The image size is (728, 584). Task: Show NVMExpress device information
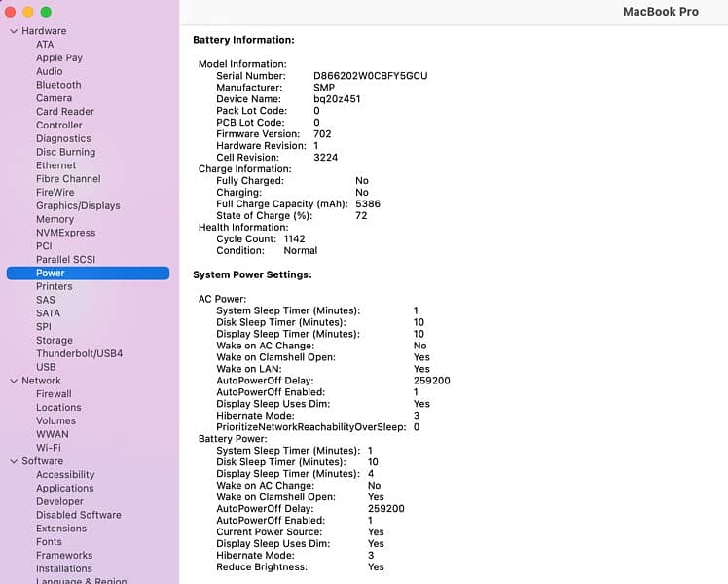65,233
